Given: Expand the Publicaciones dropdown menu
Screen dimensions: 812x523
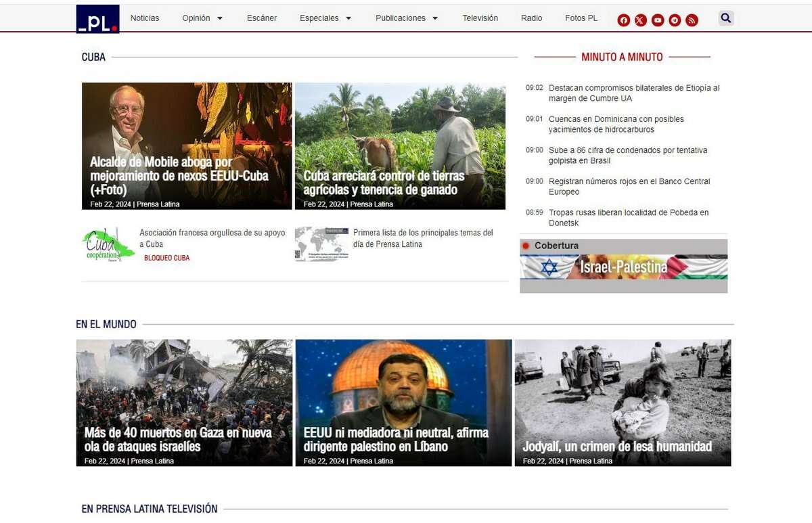Looking at the screenshot, I should coord(407,18).
